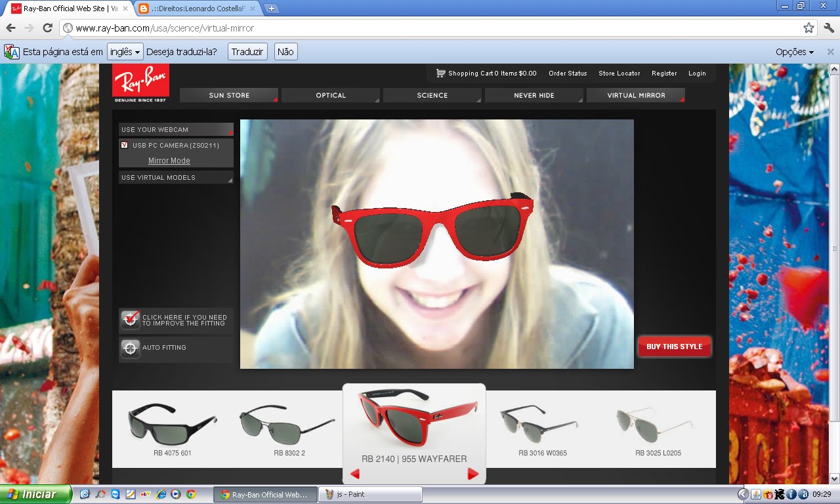840x504 pixels.
Task: Close the translate bar
Action: coord(830,52)
